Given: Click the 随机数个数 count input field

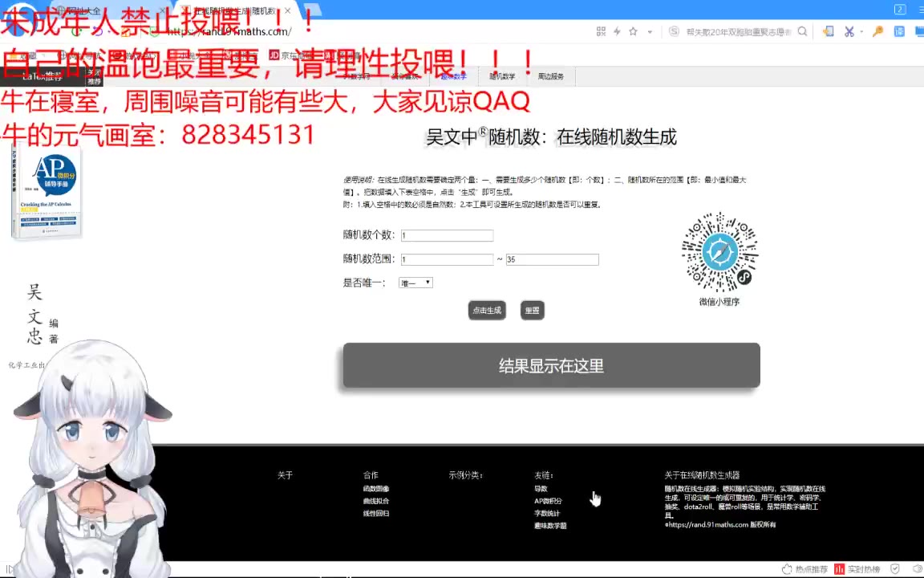Looking at the screenshot, I should (x=447, y=235).
